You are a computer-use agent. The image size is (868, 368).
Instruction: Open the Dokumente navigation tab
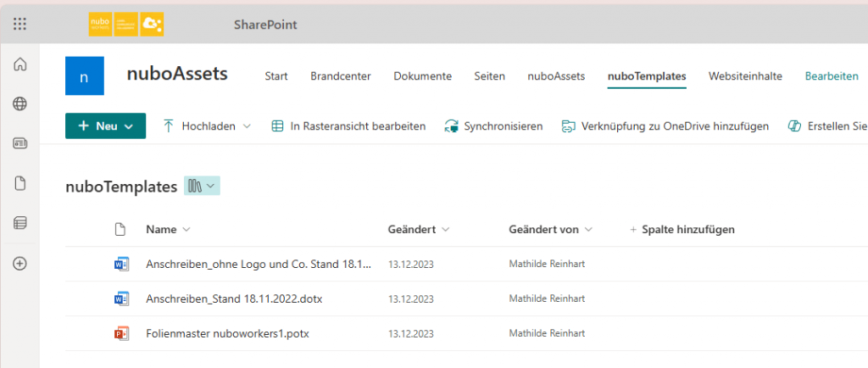click(422, 76)
